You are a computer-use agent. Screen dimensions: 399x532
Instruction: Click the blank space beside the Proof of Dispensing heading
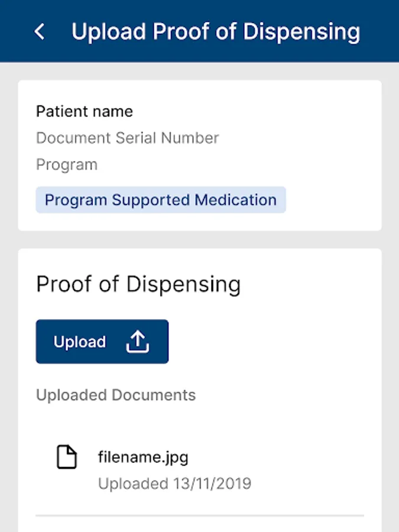(x=313, y=284)
